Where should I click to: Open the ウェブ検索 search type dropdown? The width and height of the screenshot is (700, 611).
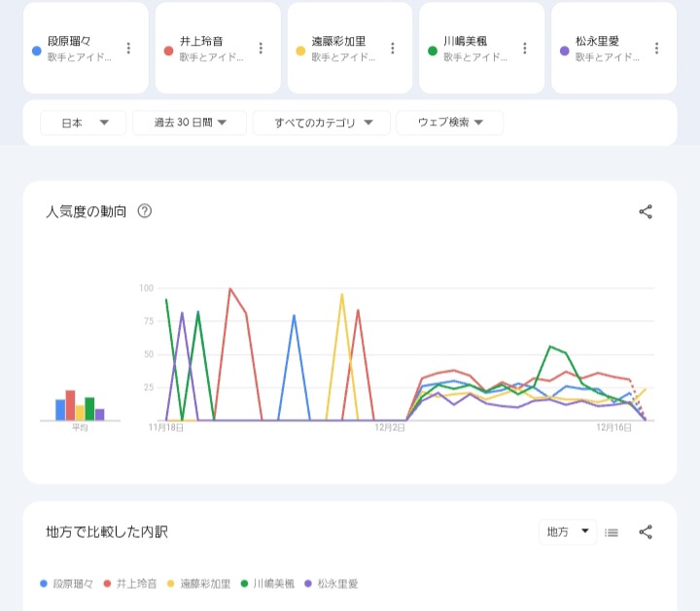[449, 123]
